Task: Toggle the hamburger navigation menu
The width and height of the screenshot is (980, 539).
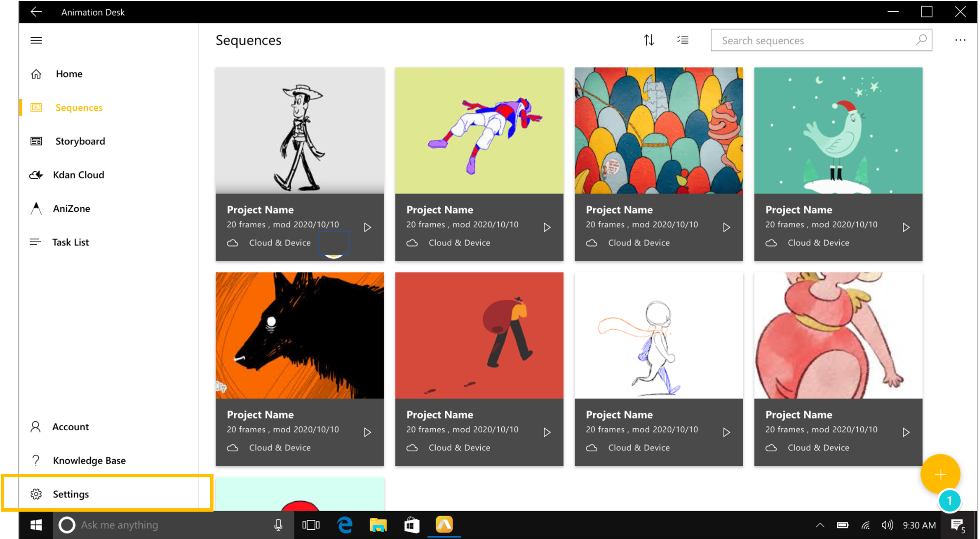Action: (36, 40)
